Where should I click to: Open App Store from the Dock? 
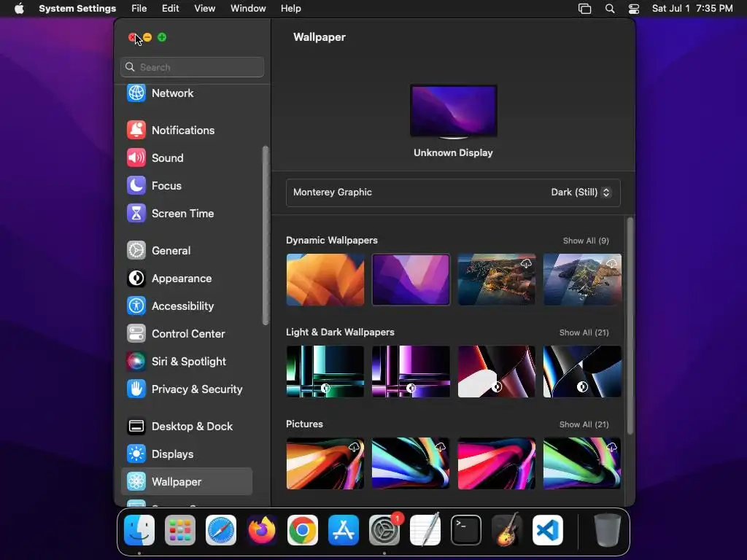[x=344, y=530]
